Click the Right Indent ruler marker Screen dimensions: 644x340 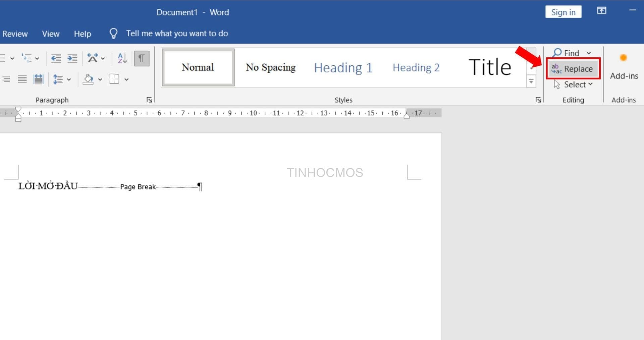[407, 116]
